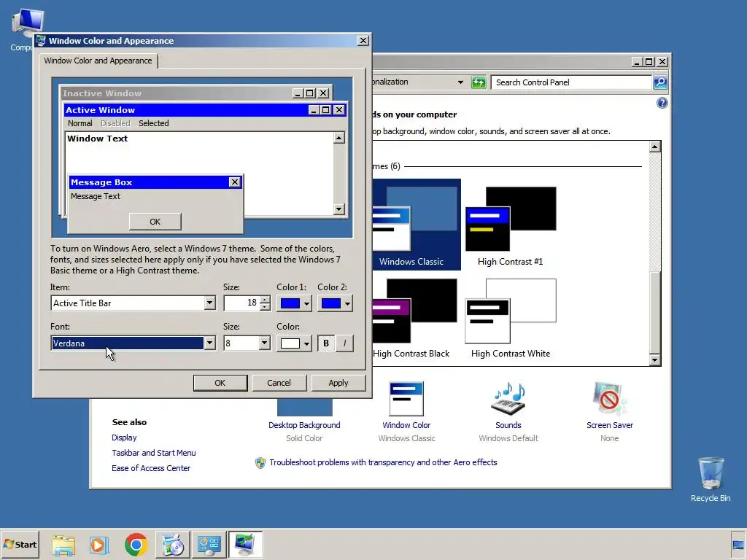Viewport: 747px width, 560px height.
Task: Click the Personalization monitor taskbar icon
Action: coord(245,545)
